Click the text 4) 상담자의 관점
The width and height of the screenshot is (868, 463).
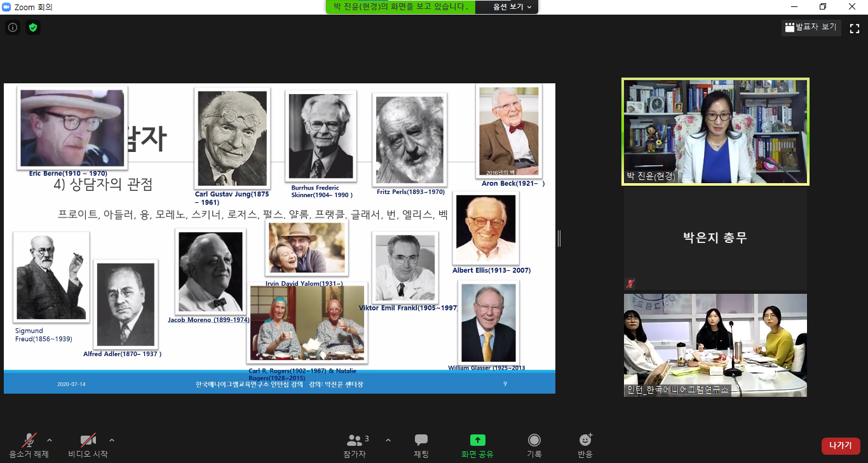click(x=104, y=185)
